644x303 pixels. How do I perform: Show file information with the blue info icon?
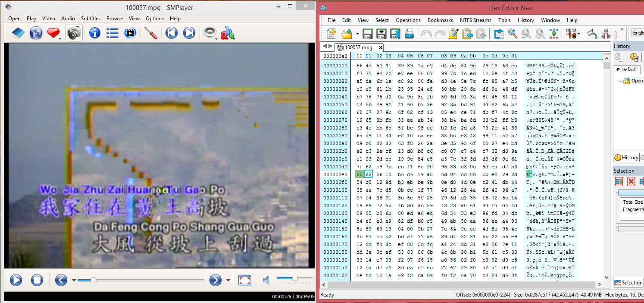coord(94,33)
